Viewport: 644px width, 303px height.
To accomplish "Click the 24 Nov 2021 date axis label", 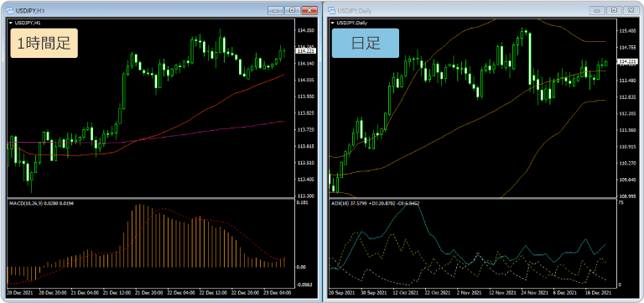I will [x=532, y=292].
